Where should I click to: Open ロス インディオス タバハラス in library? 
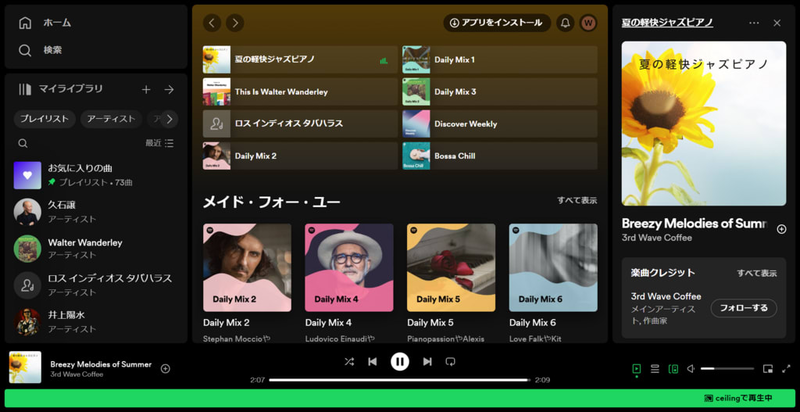point(95,285)
